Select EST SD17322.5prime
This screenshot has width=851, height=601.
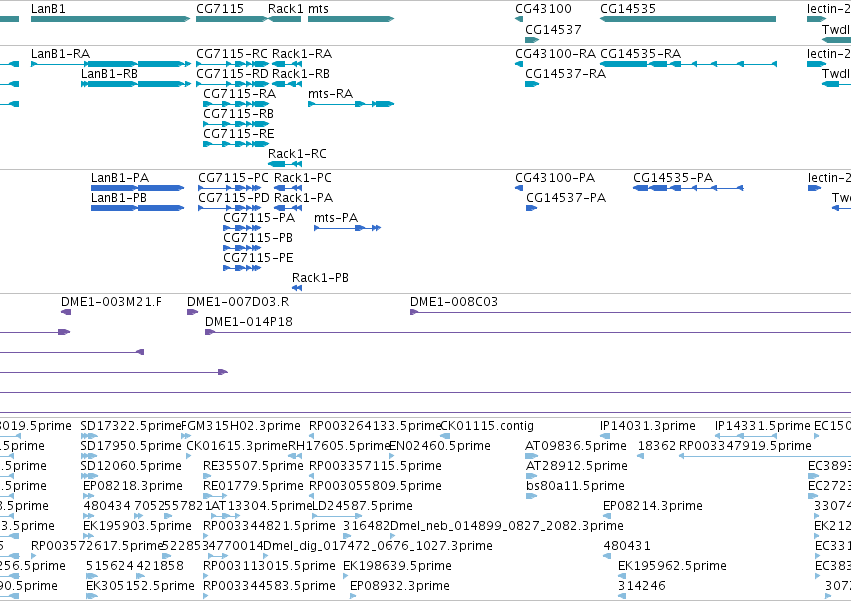click(x=89, y=436)
